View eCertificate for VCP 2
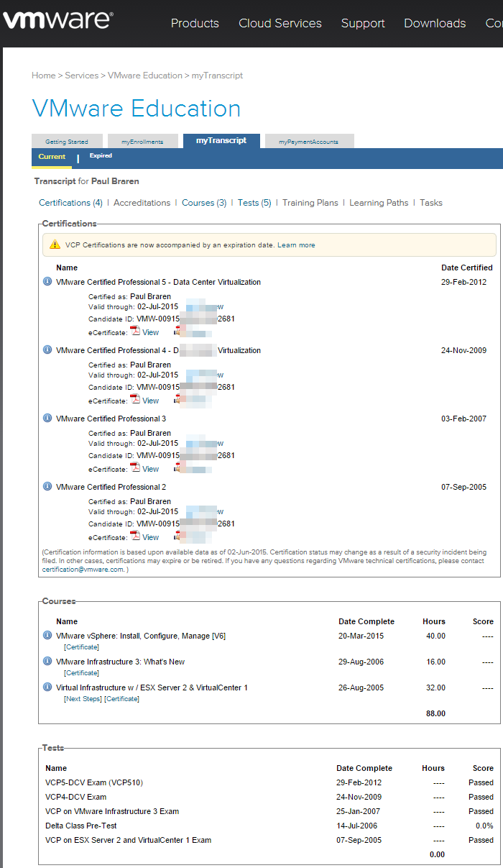The height and width of the screenshot is (868, 503). 151,537
